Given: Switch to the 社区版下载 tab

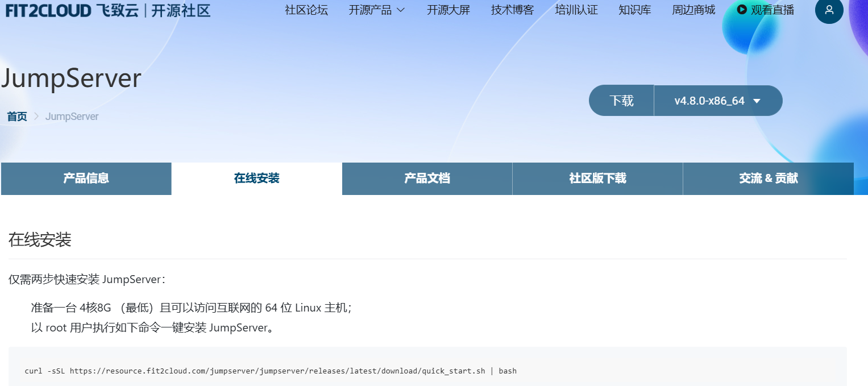Looking at the screenshot, I should pyautogui.click(x=597, y=179).
